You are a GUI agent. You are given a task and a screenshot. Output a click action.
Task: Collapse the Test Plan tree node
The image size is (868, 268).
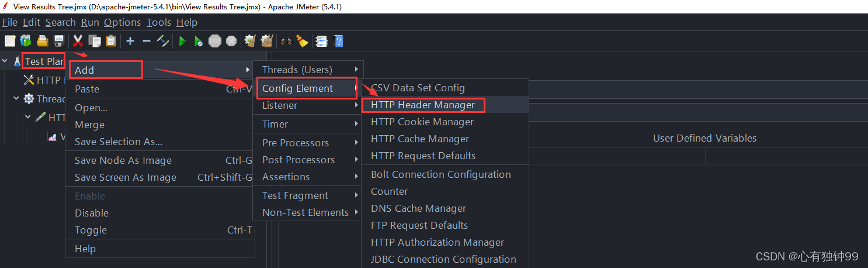5,61
